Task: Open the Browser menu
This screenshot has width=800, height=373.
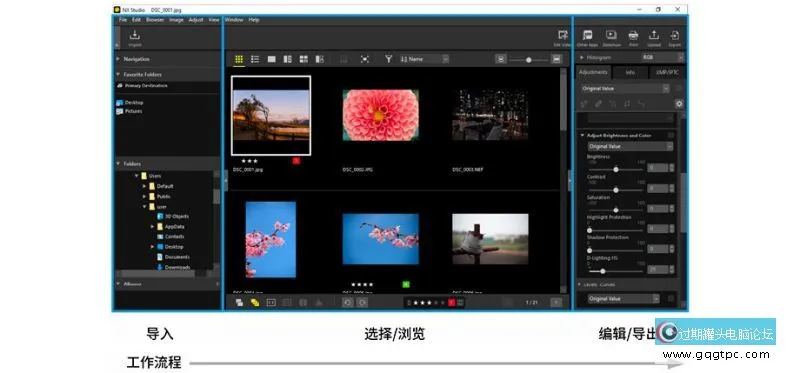Action: coord(155,20)
